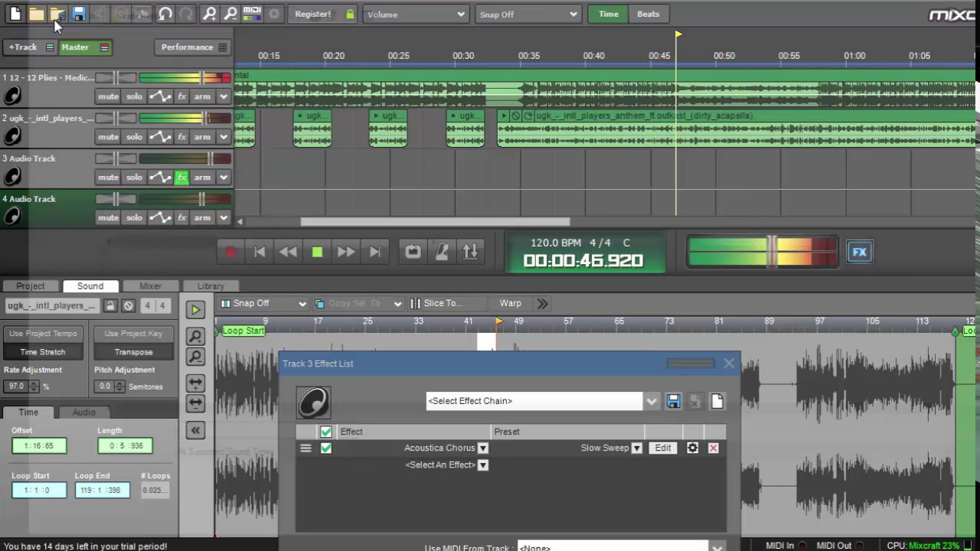Arm track 2 for recording
The width and height of the screenshot is (980, 551).
tap(202, 137)
